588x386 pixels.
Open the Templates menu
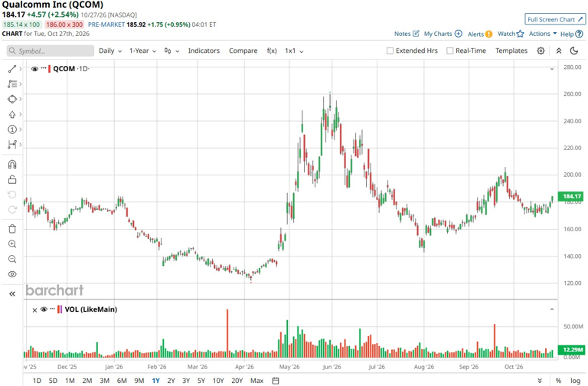pos(511,51)
